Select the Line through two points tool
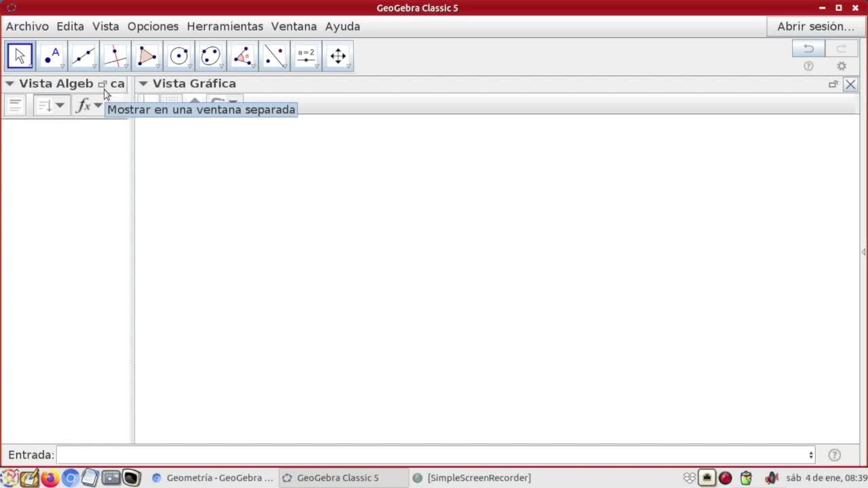 (x=83, y=56)
